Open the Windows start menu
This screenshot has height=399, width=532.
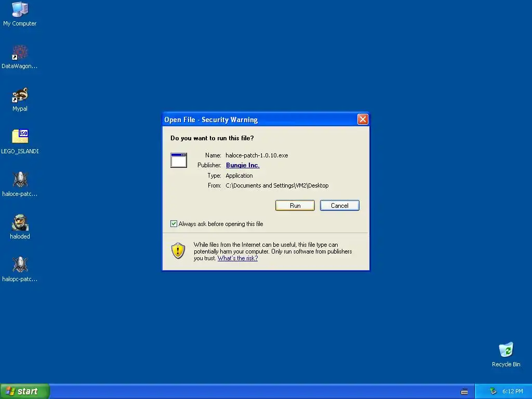(25, 391)
